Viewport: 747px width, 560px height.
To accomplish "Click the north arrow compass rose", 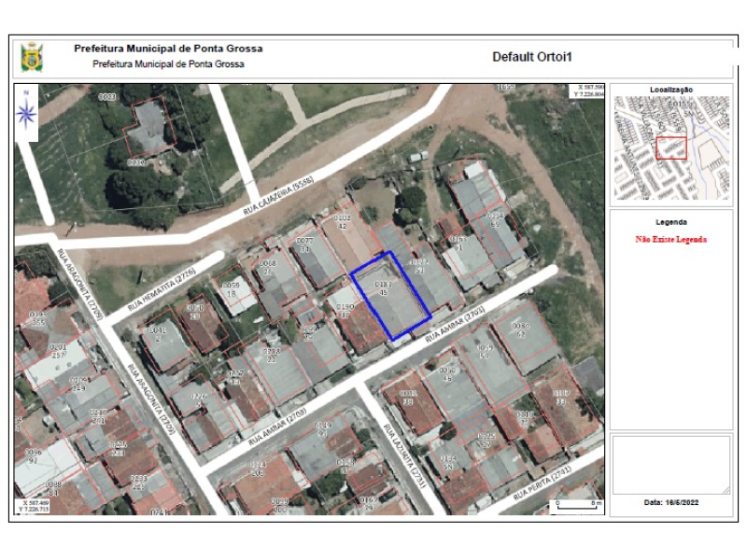I will (x=27, y=114).
